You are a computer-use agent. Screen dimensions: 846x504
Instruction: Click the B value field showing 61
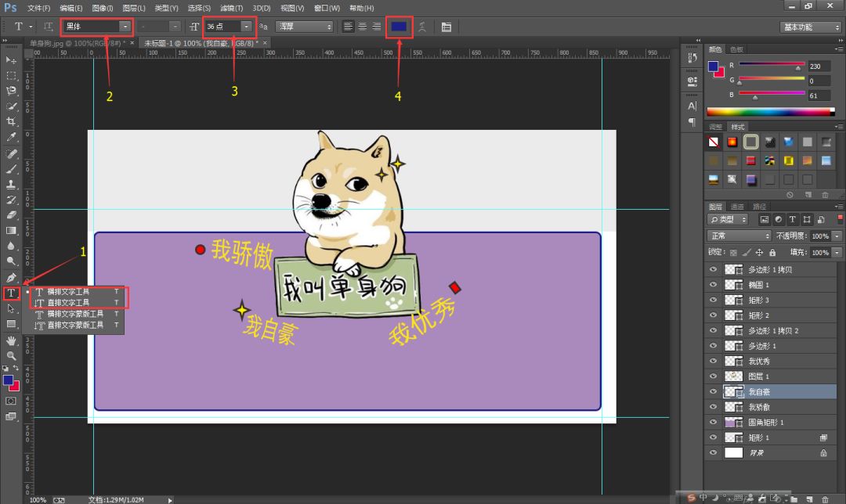pyautogui.click(x=819, y=96)
